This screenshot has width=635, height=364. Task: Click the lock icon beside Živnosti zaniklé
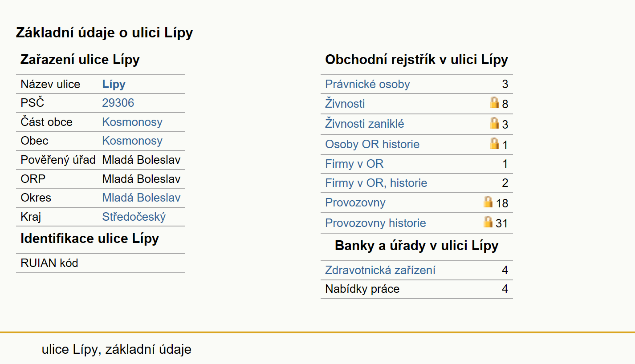494,123
